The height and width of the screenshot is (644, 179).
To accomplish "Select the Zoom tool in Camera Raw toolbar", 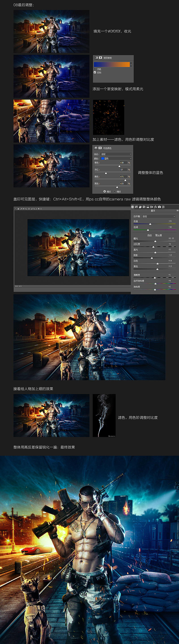I will [x=16, y=209].
